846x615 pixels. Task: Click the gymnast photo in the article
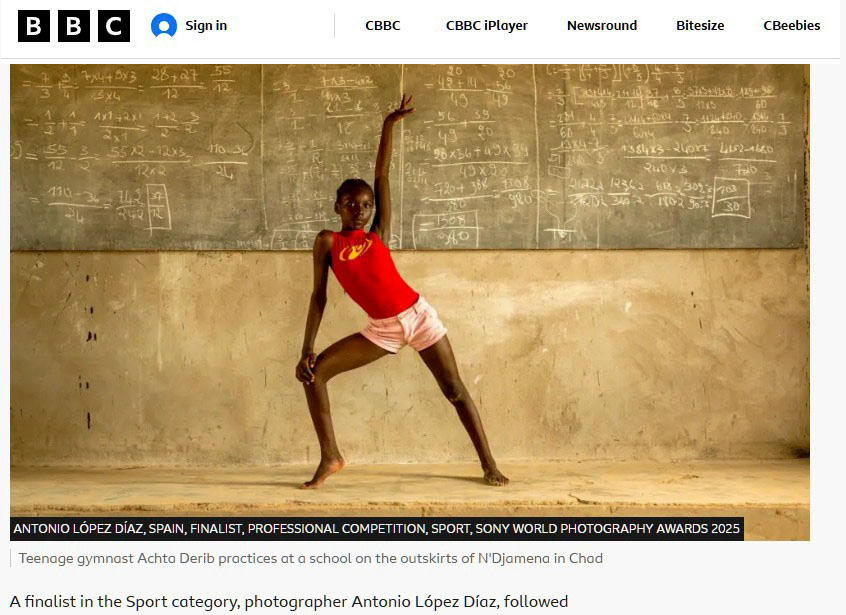410,302
